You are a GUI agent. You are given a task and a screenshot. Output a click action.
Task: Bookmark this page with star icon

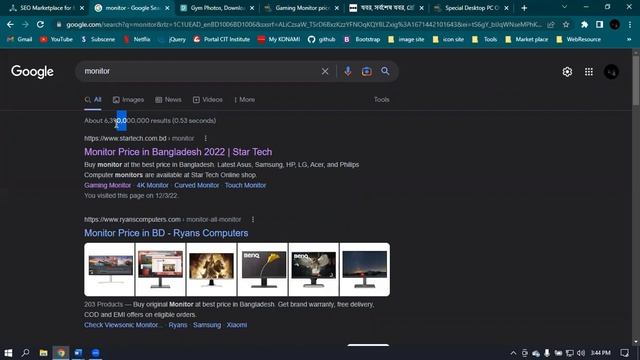[566, 24]
